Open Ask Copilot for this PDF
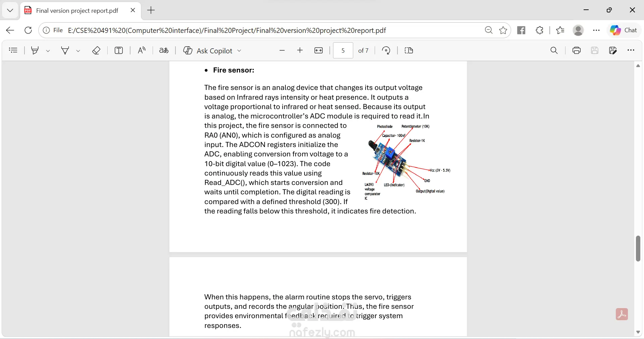 208,51
